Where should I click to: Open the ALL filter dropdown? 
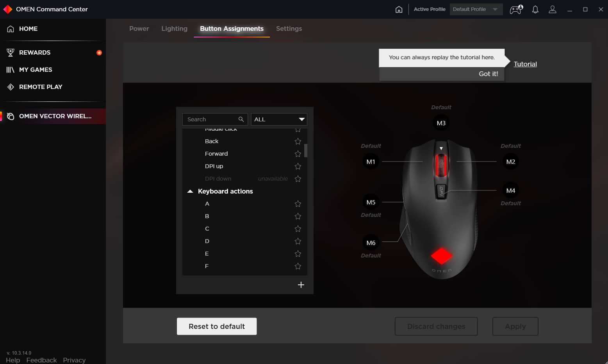[279, 119]
